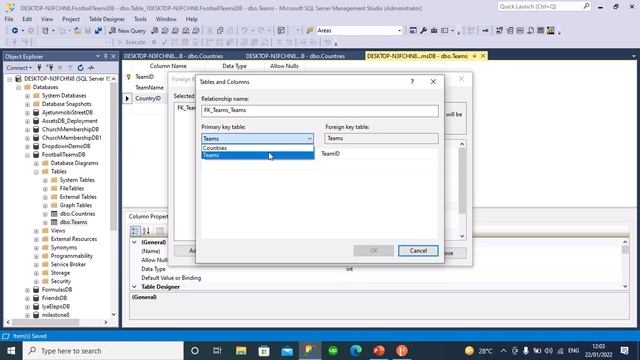This screenshot has width=640, height=360.
Task: Select Countries from the dropdown list
Action: click(x=258, y=148)
